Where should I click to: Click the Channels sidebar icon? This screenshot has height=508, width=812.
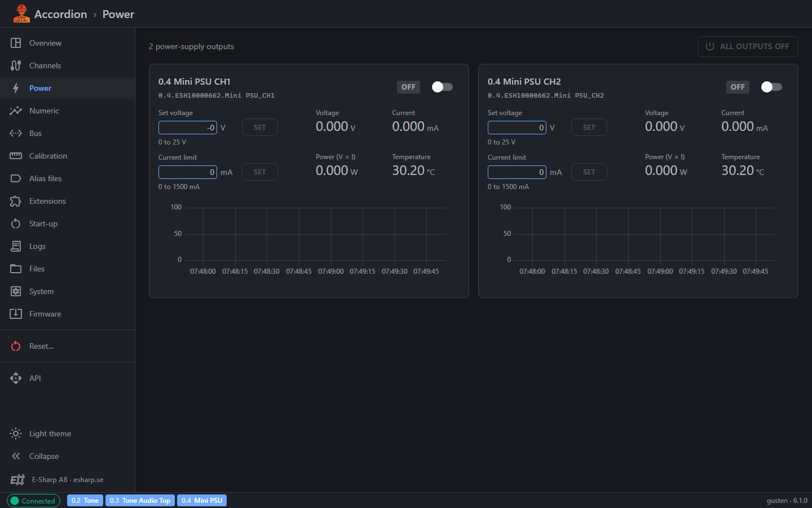pos(16,65)
